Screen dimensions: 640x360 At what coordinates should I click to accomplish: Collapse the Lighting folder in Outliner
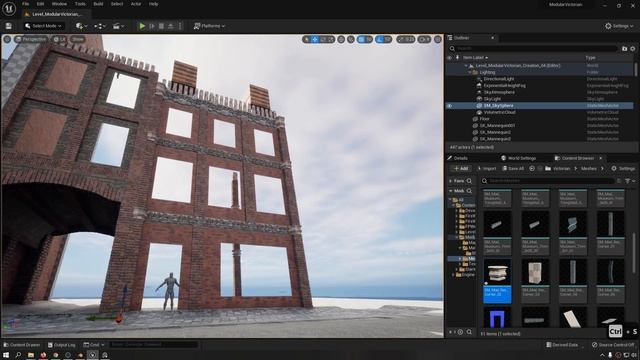470,72
